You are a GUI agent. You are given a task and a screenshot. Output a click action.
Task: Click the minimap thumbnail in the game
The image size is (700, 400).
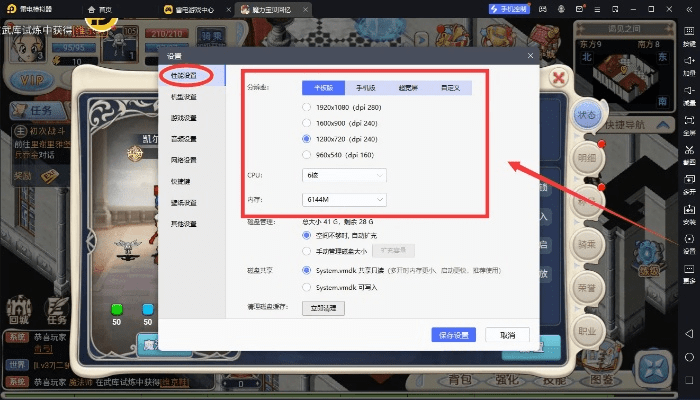(x=624, y=74)
